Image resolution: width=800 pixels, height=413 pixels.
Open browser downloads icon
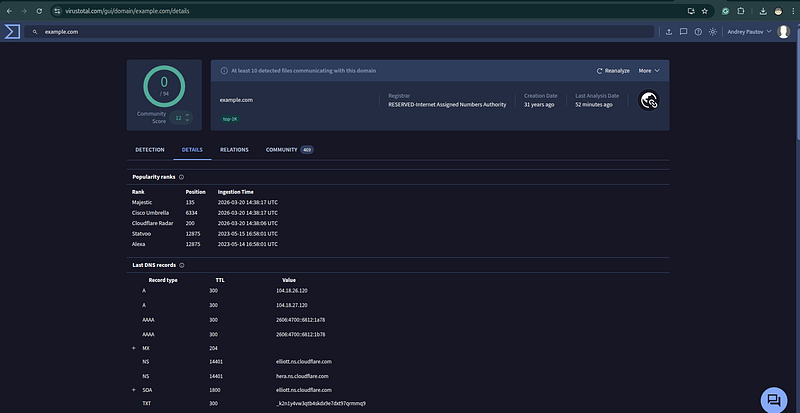point(763,11)
